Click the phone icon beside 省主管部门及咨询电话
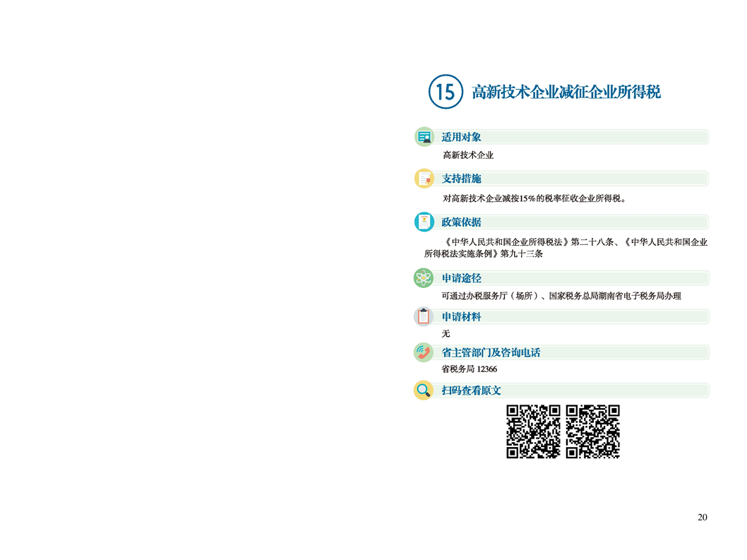The height and width of the screenshot is (560, 747). click(x=424, y=352)
